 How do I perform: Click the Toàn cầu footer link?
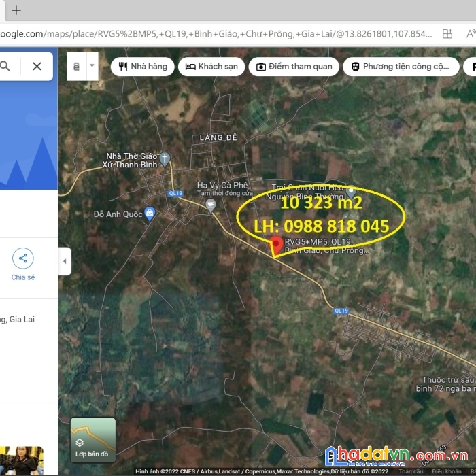click(x=411, y=471)
